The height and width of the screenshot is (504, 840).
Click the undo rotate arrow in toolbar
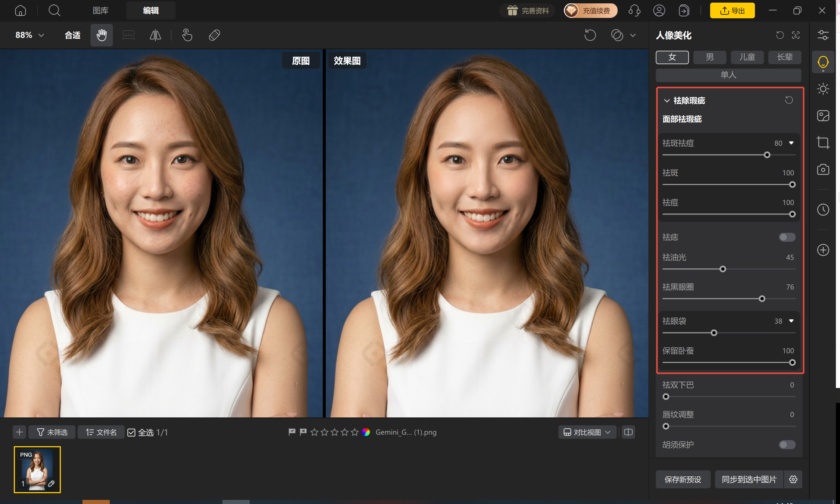point(590,35)
